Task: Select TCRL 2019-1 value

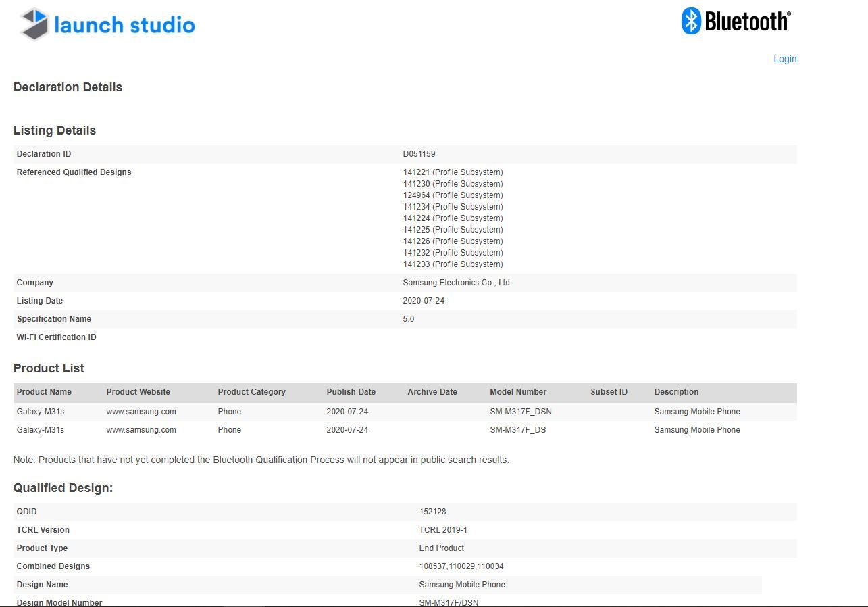Action: tap(443, 530)
